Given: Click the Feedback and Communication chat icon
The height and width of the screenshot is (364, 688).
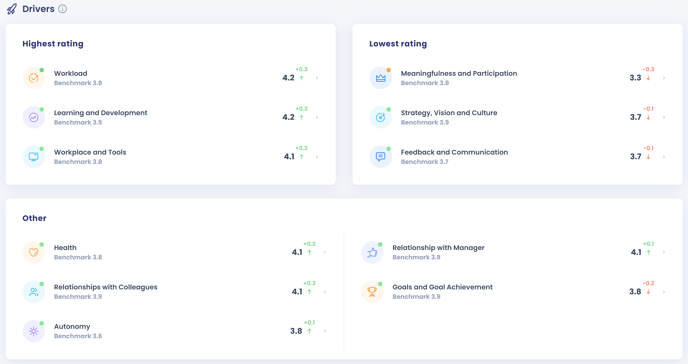Looking at the screenshot, I should point(380,157).
